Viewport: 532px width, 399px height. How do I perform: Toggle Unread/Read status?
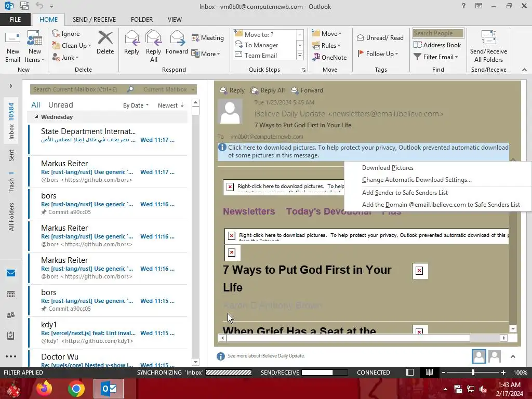coord(380,37)
